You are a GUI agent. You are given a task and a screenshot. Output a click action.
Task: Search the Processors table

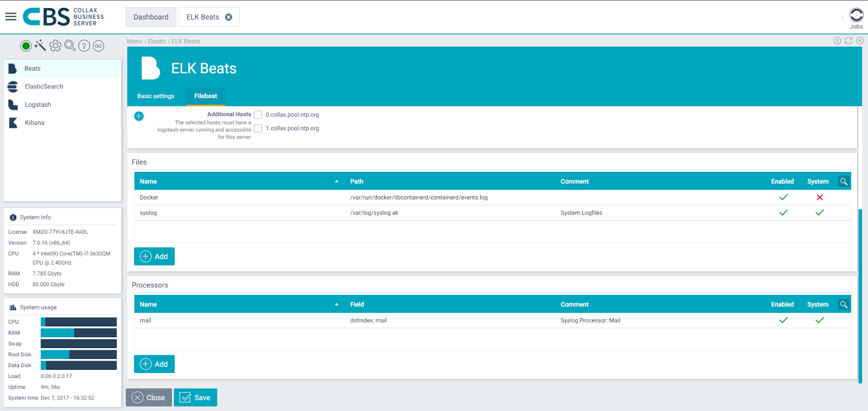pos(844,305)
